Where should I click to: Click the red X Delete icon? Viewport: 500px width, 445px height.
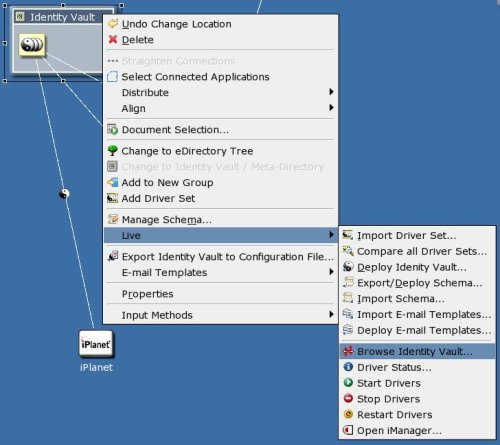pos(113,39)
